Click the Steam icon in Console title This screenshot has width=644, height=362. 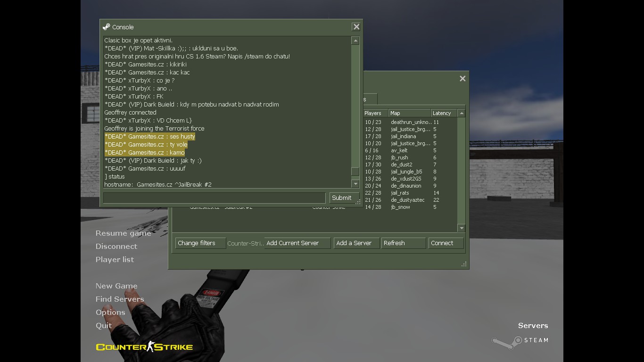pos(107,27)
